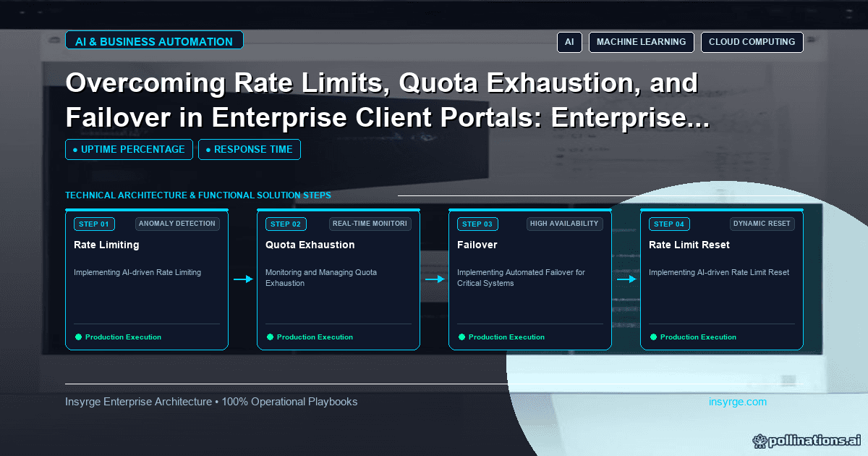Select the CLOUD COMPUTING tag
Image resolution: width=868 pixels, height=456 pixels.
752,42
